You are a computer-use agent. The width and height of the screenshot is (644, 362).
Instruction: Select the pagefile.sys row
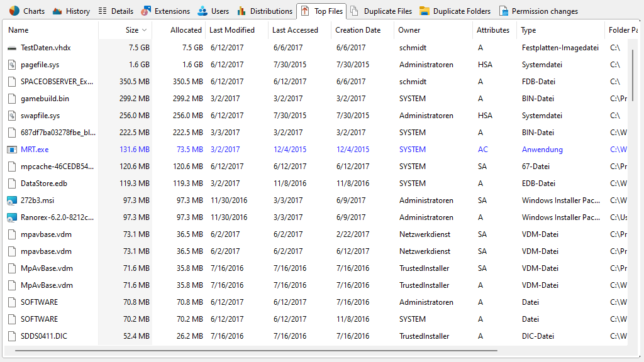click(40, 65)
